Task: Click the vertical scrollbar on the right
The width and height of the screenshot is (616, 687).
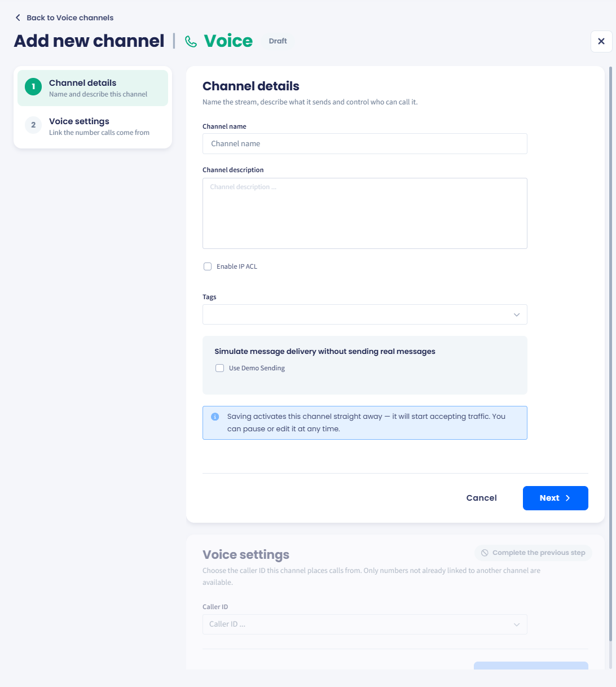Action: pos(610,353)
